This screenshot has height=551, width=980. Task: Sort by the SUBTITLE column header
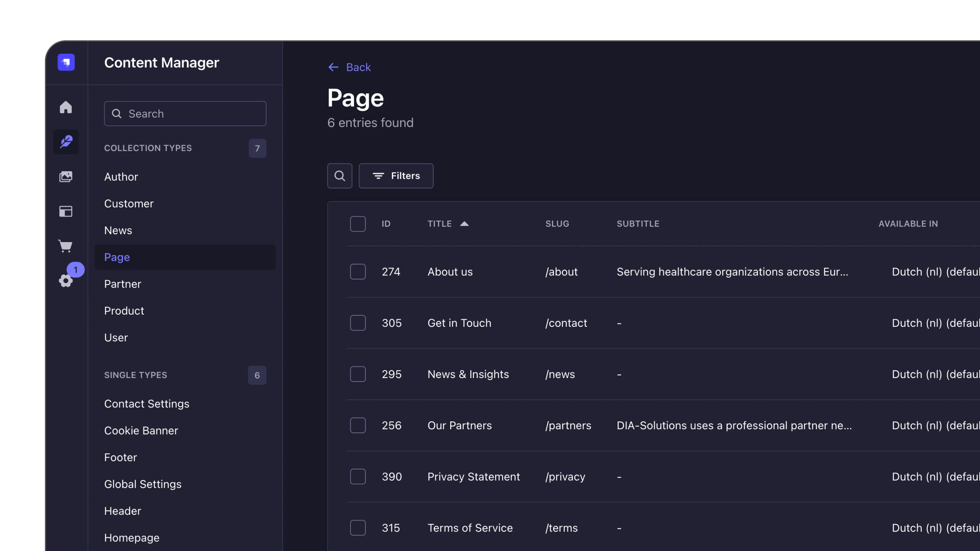[x=638, y=224]
